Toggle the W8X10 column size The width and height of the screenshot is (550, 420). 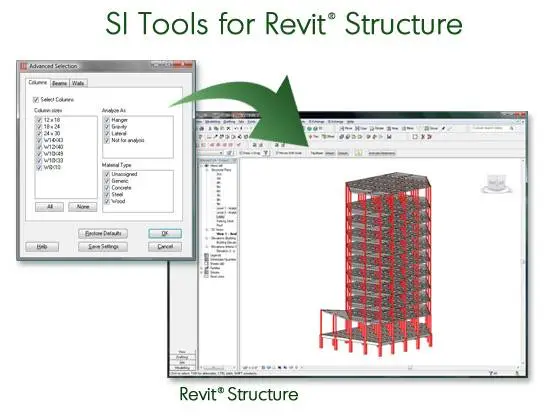pos(39,167)
